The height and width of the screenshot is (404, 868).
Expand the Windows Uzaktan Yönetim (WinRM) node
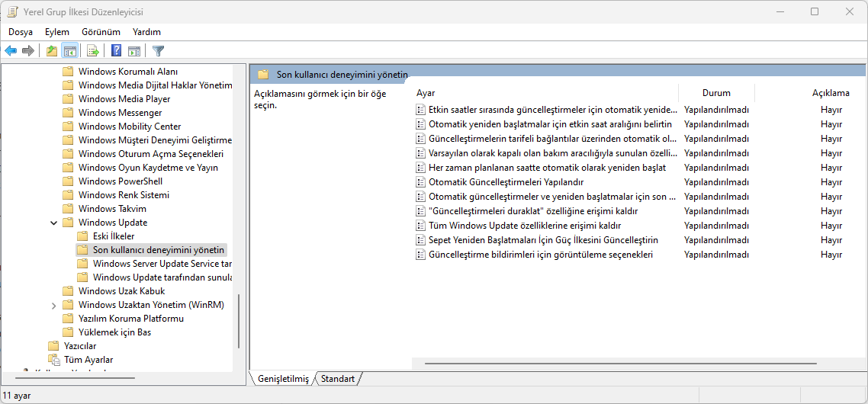(x=53, y=305)
